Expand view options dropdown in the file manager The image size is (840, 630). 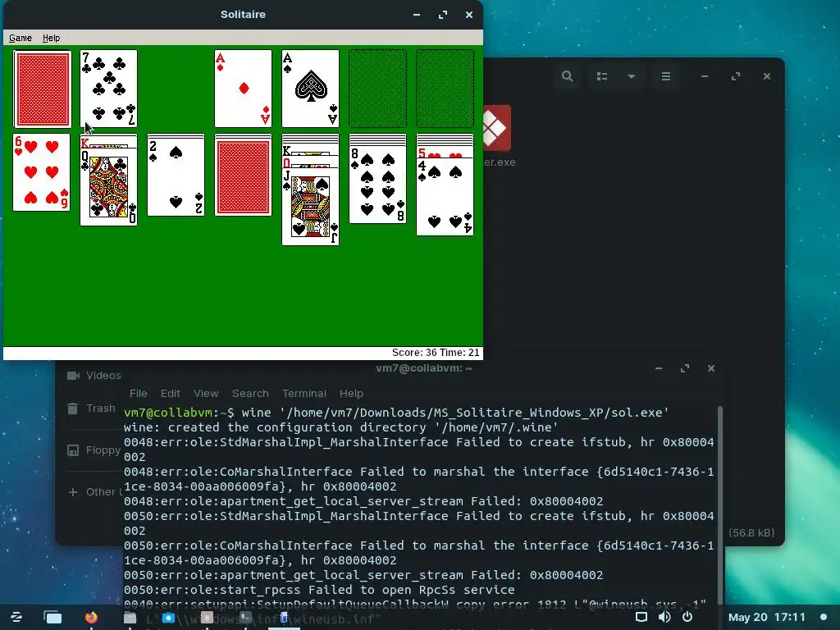pyautogui.click(x=632, y=76)
